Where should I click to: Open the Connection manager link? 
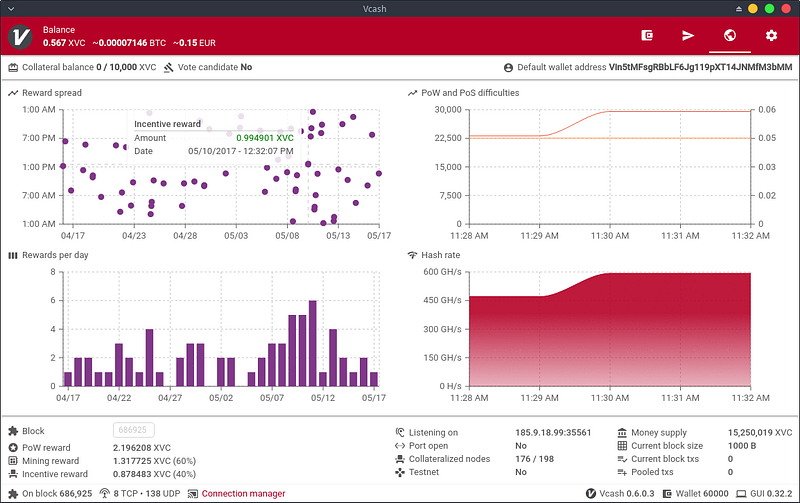[x=243, y=493]
